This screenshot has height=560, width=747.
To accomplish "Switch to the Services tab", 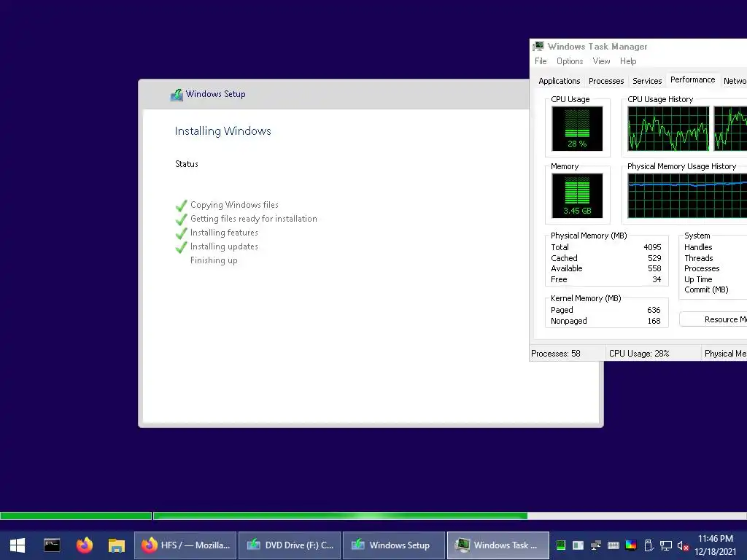I will (x=647, y=81).
